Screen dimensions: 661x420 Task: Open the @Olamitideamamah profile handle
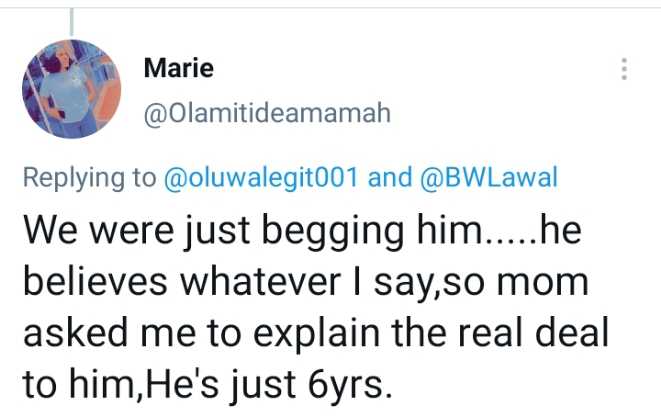pyautogui.click(x=267, y=114)
